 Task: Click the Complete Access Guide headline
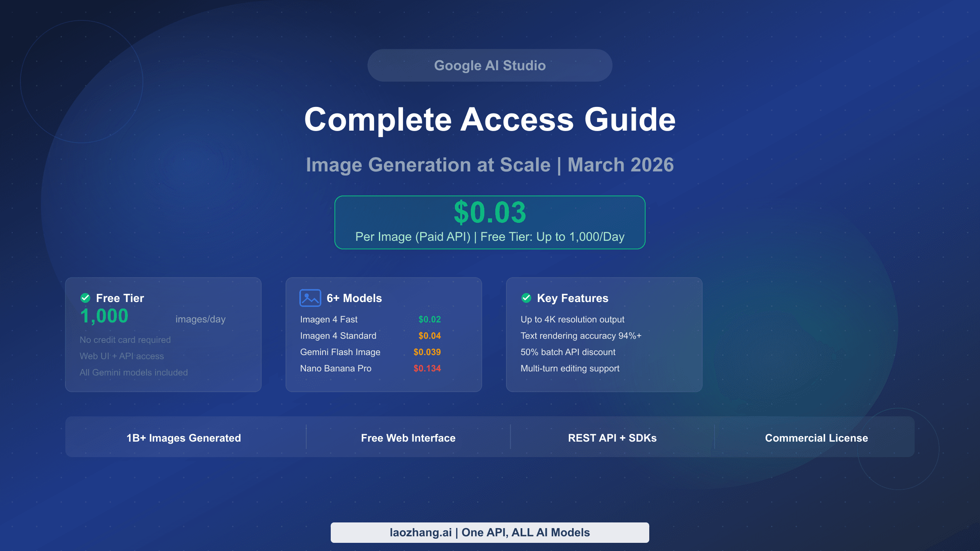(x=490, y=119)
